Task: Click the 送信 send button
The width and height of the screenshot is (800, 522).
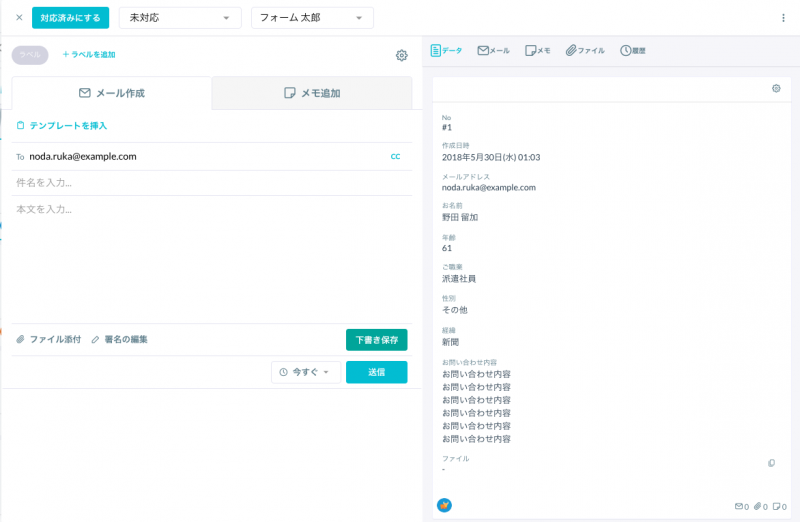Action: coord(376,372)
